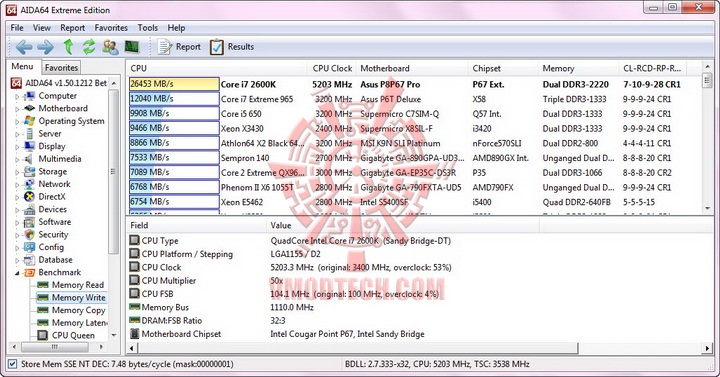The height and width of the screenshot is (377, 720).
Task: Click results list scroll-down arrow
Action: tap(707, 208)
